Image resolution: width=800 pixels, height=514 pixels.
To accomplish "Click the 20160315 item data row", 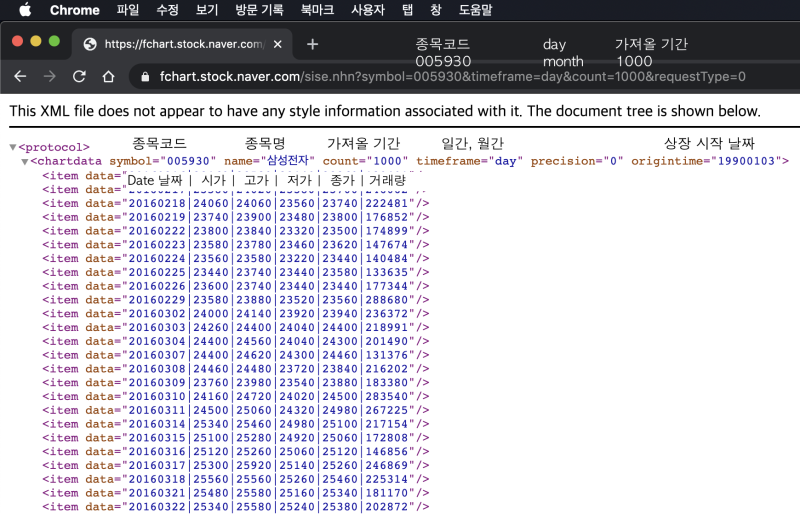I will coord(236,437).
